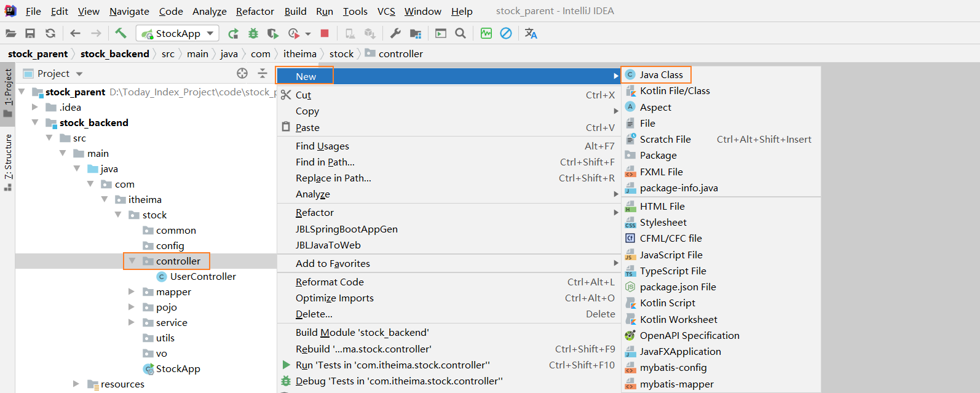Select the Z: Structure side tab

8,161
